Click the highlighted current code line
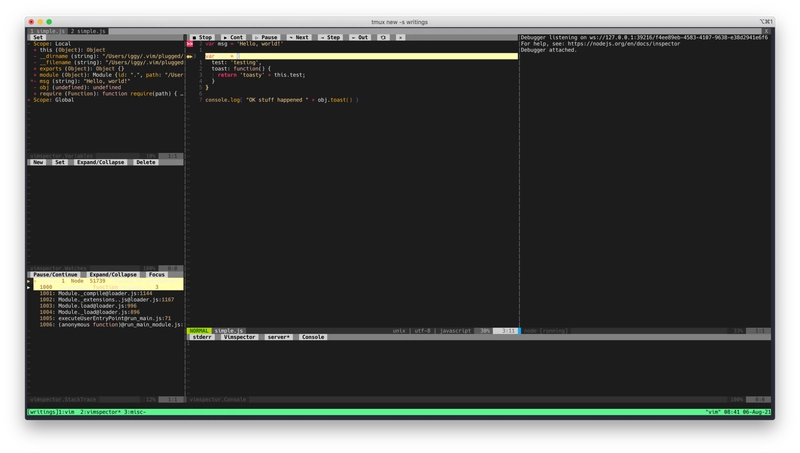 point(361,56)
